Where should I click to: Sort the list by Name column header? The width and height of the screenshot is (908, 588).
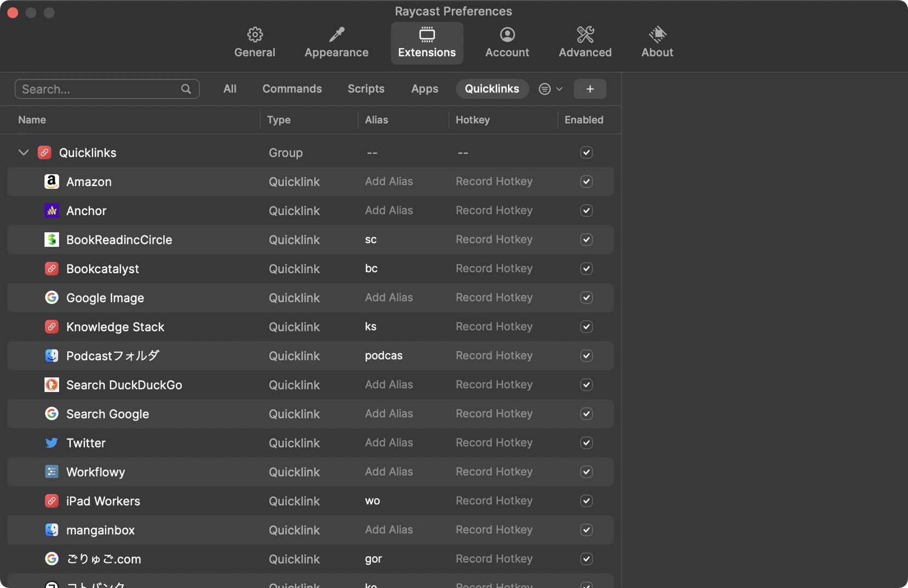(x=32, y=120)
